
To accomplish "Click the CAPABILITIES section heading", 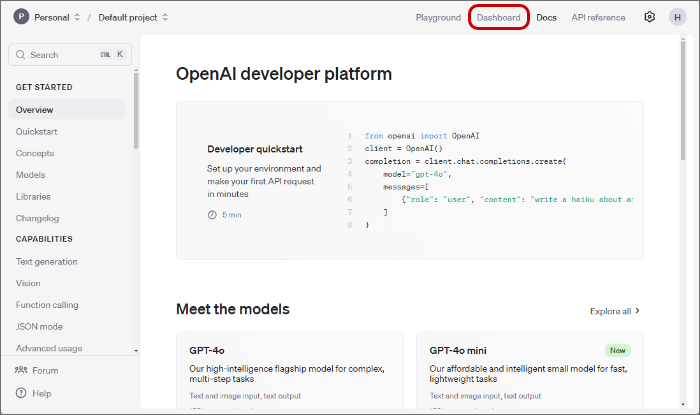I will (x=44, y=239).
